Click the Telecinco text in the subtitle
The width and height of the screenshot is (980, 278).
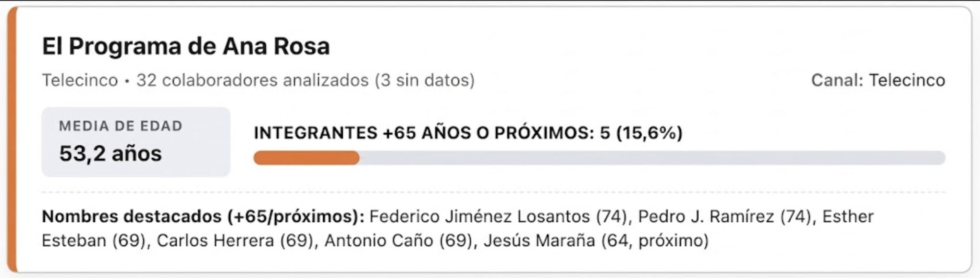(80, 80)
